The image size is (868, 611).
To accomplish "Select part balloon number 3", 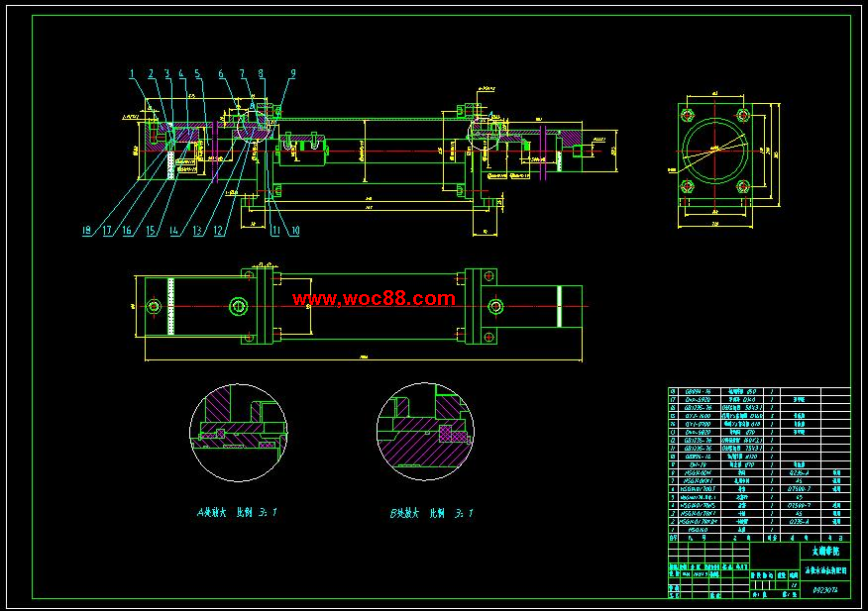I will 166,74.
